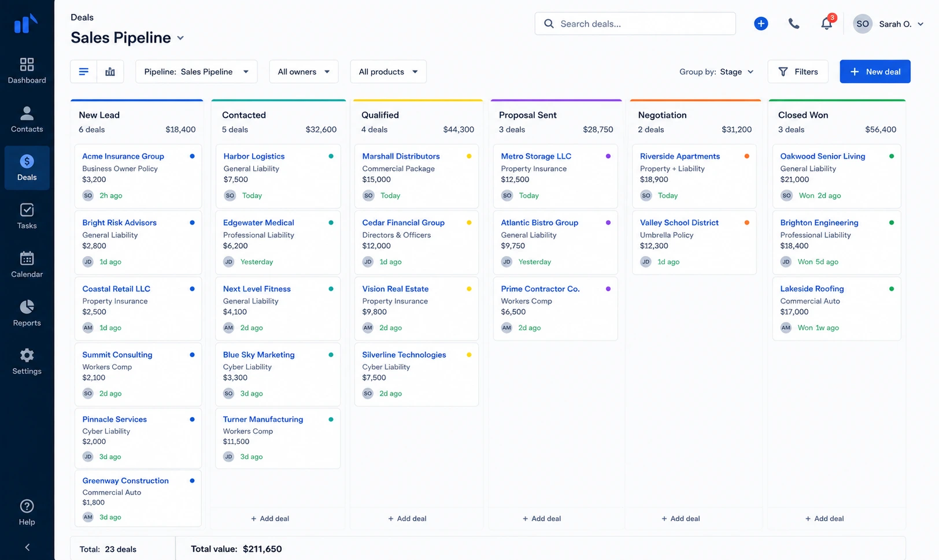Open the Filters button
Viewport: 939px width, 560px height.
click(798, 72)
